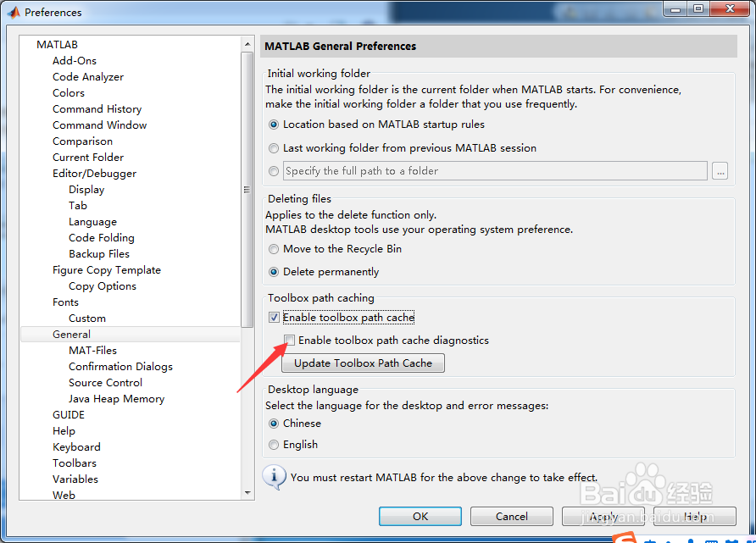Click the tree scrollbar up arrow

[x=247, y=44]
